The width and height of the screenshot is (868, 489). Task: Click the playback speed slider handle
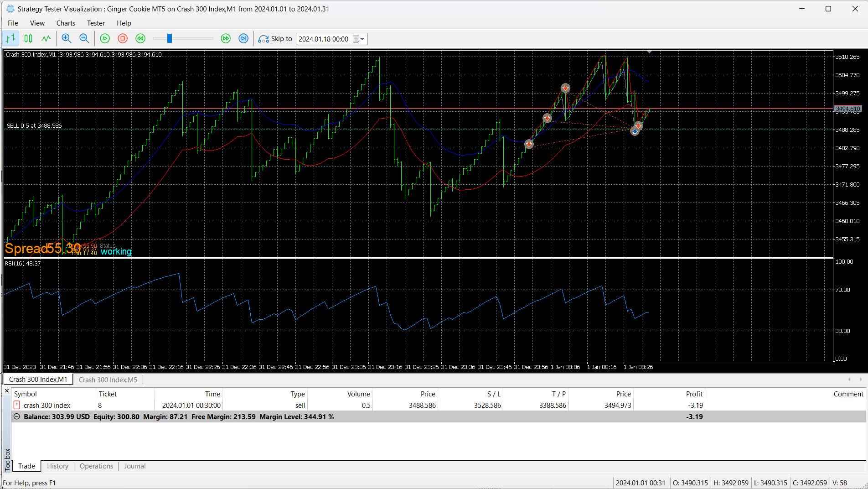[x=170, y=39]
